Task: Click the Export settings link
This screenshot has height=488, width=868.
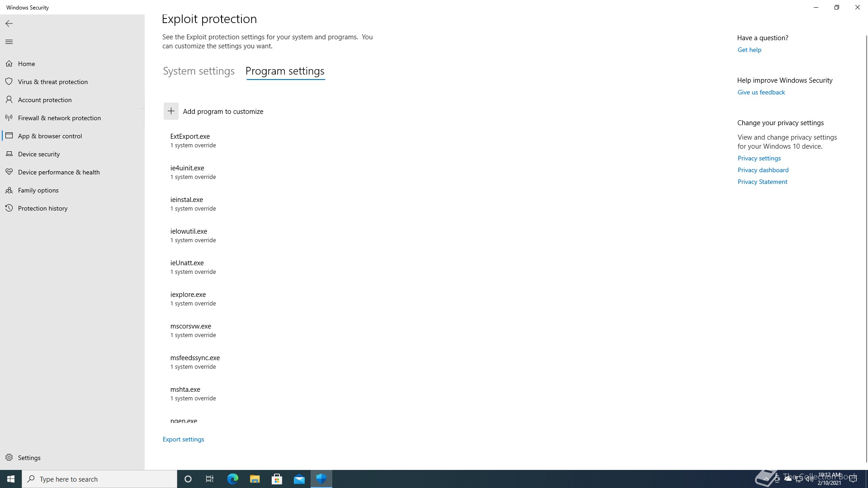Action: (x=183, y=439)
